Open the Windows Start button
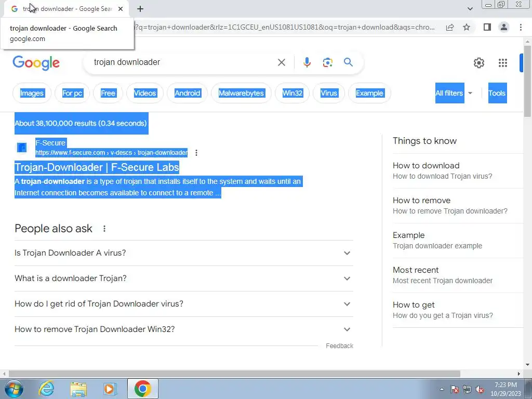This screenshot has width=532, height=399. (14, 389)
